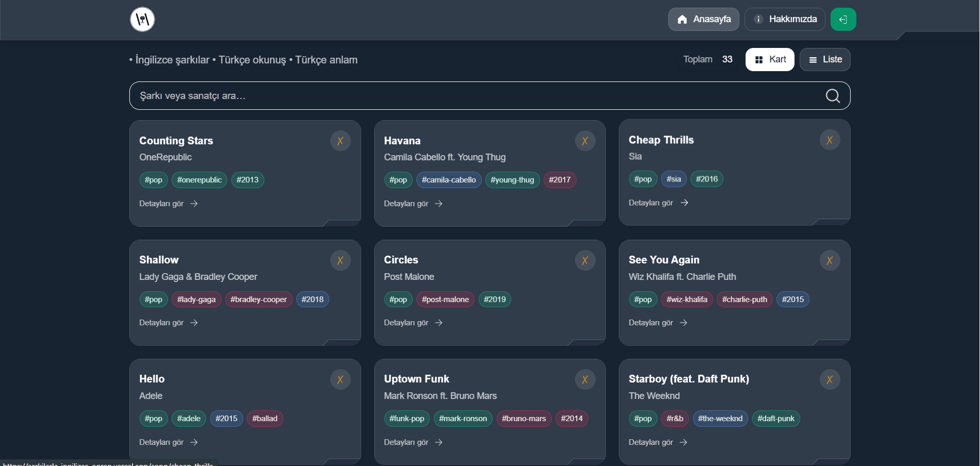
Task: Open the Anasayfa menu item
Action: (703, 20)
